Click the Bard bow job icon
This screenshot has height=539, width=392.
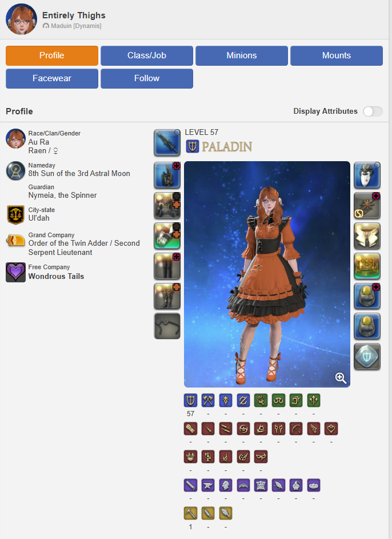coord(296,429)
